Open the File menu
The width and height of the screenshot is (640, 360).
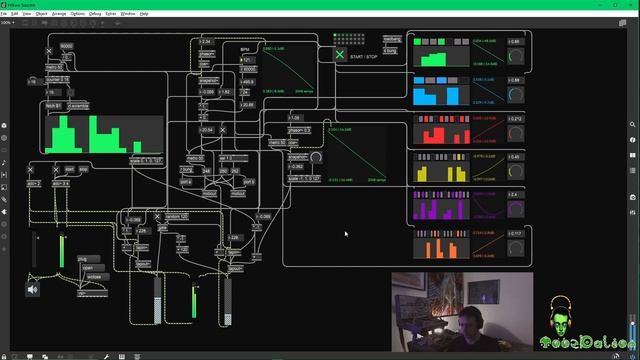[x=4, y=14]
